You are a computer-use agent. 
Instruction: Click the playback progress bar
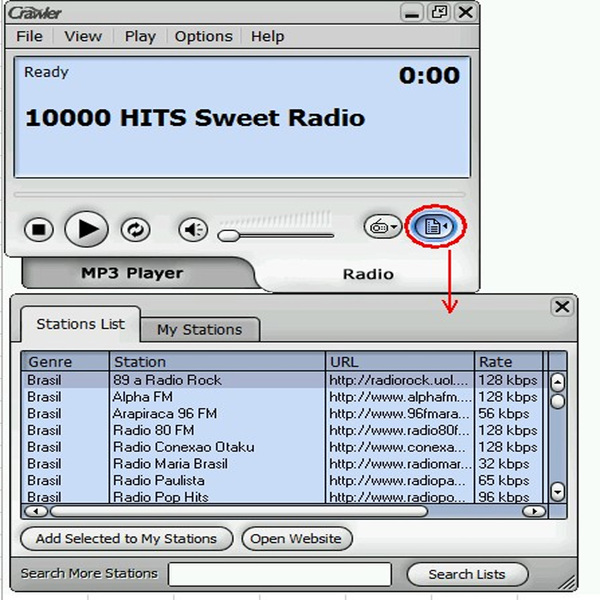(240, 194)
